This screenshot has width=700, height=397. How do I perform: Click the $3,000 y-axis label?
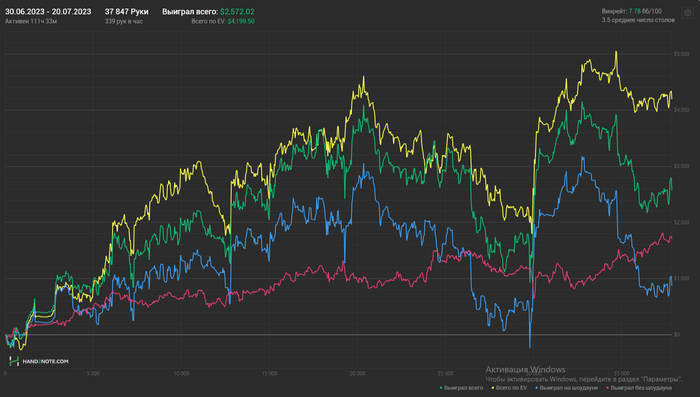point(681,166)
